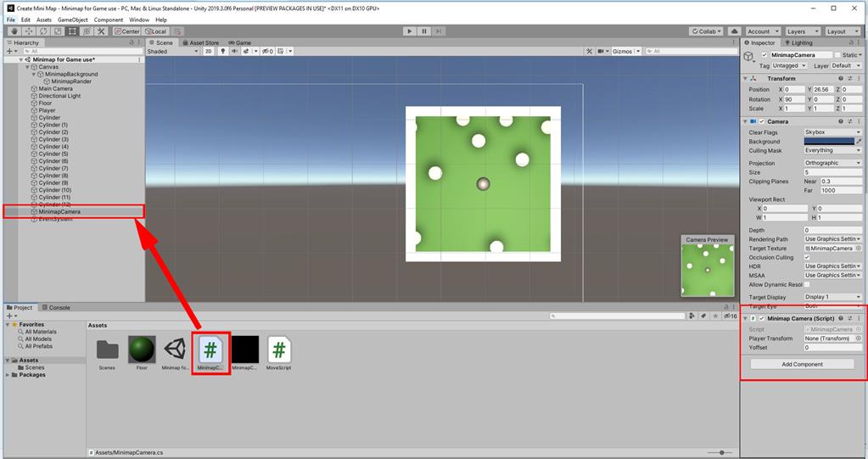Open scene camera settings icon
The width and height of the screenshot is (868, 459).
tap(602, 51)
